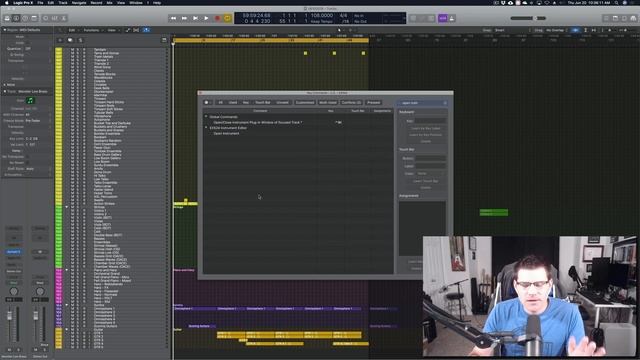Collapse the EXS24 Instrument Editor group

tap(206, 128)
